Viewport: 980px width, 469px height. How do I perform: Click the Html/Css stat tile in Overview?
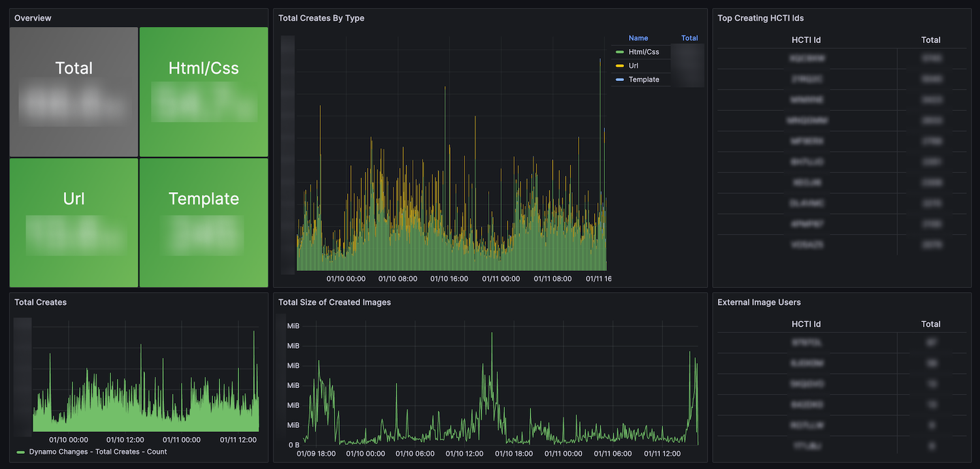coord(204,92)
